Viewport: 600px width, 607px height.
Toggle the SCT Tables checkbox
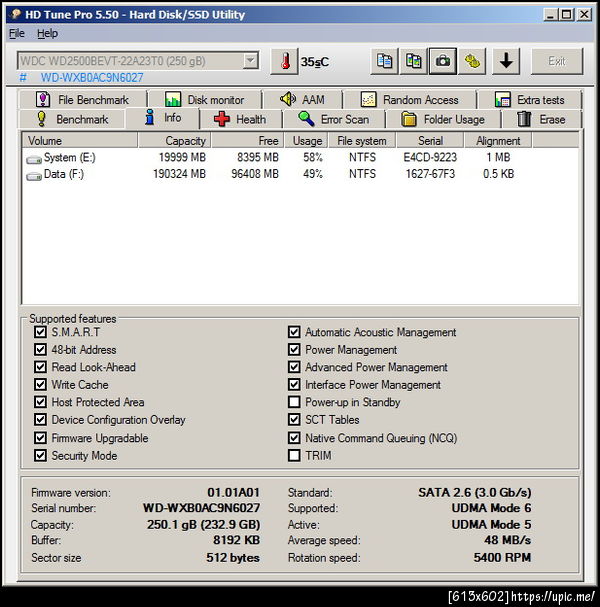294,419
